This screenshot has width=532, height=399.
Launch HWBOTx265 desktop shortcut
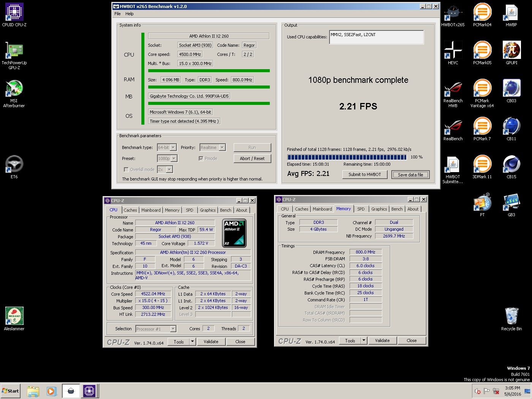click(x=453, y=15)
